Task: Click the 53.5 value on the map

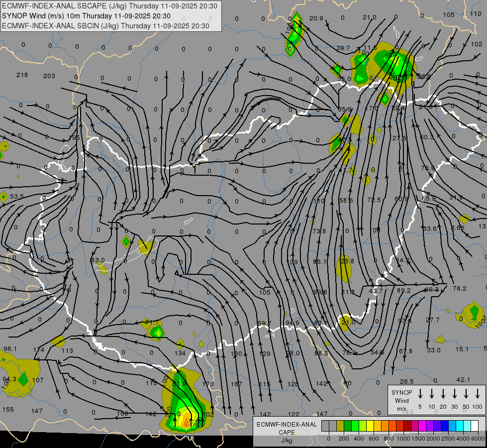Action: (17, 197)
